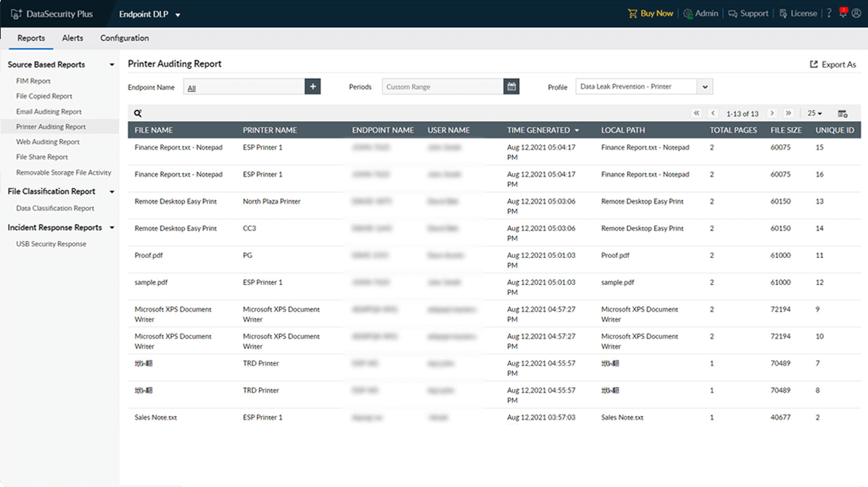
Task: Click the Proof.pdf file name cell
Action: (149, 256)
